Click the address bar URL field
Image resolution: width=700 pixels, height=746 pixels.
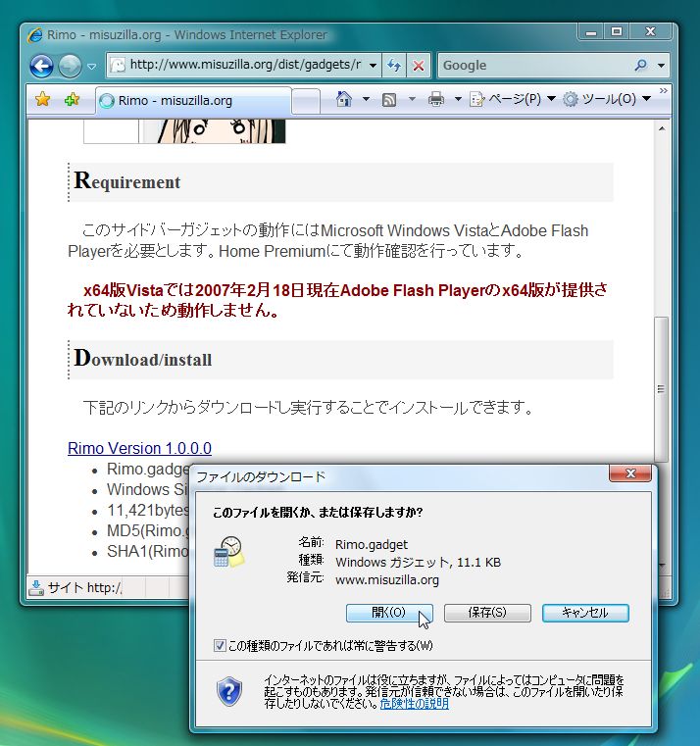pyautogui.click(x=236, y=65)
